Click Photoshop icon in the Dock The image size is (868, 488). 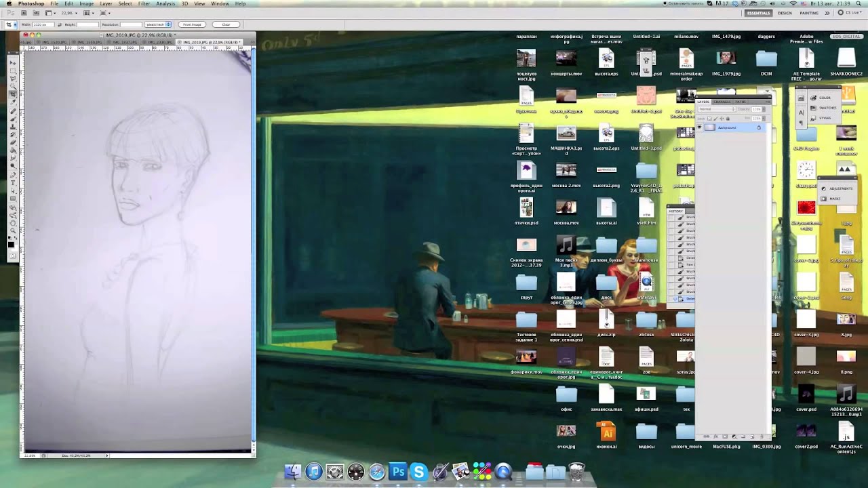point(397,471)
